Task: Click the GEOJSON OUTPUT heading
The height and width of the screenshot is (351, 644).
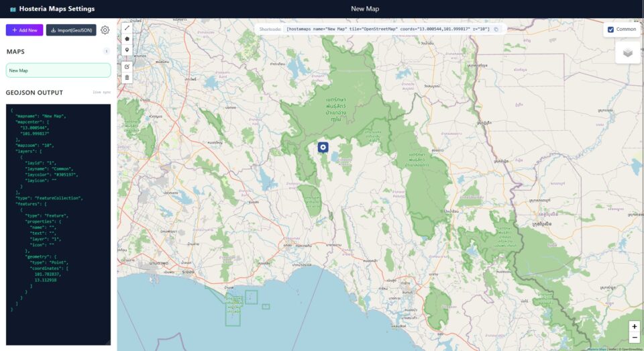Action: coord(34,93)
